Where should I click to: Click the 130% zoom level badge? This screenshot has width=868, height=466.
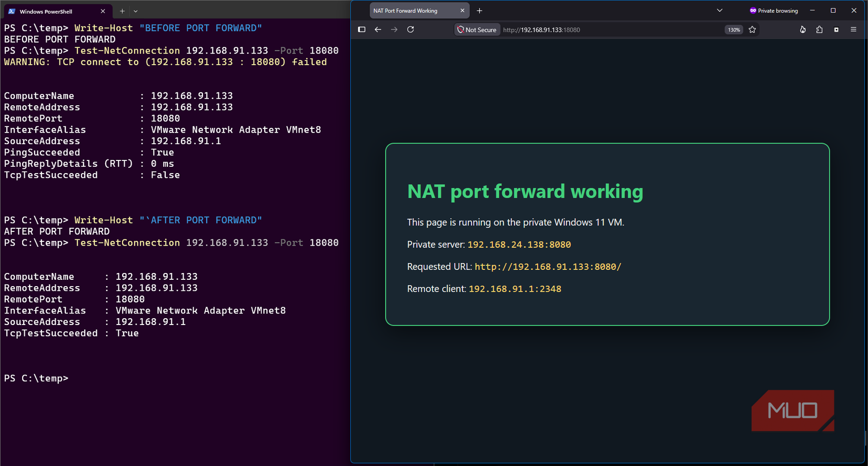734,30
